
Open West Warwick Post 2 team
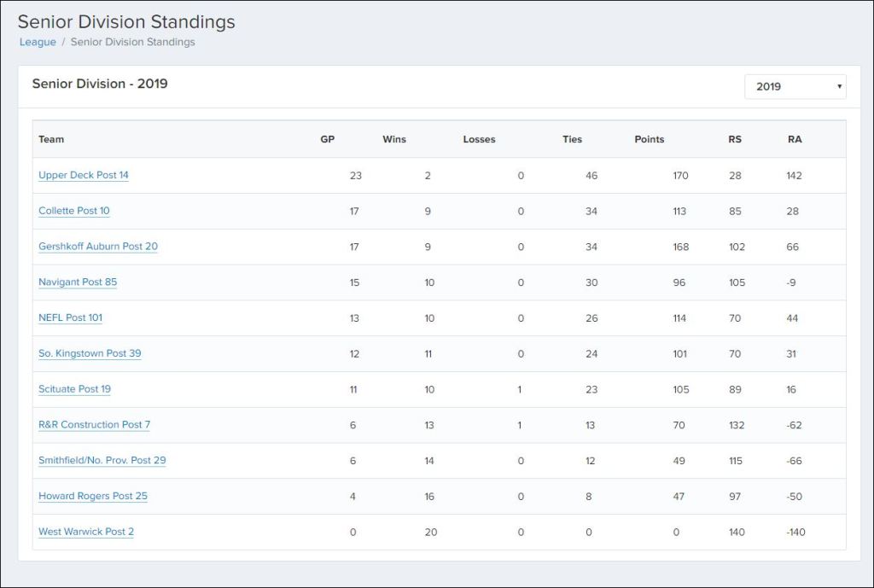coord(86,532)
